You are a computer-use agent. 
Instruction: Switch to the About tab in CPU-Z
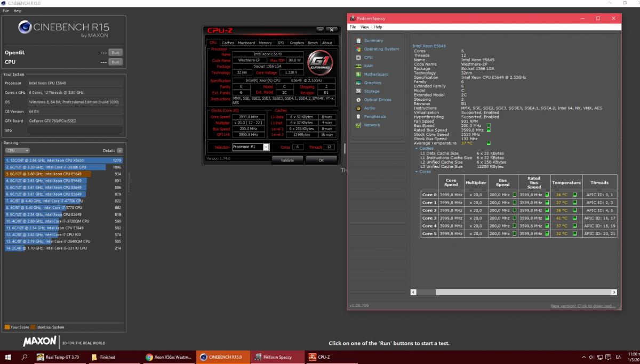point(327,43)
